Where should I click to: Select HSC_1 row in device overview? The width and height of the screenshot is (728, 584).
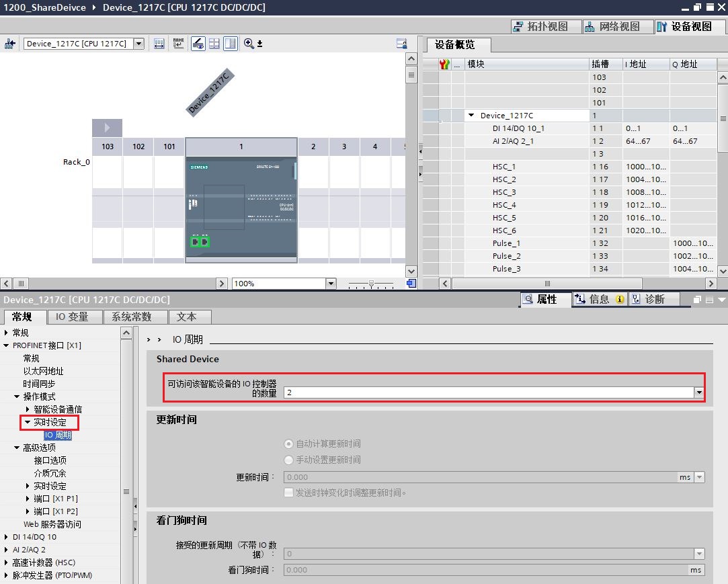569,166
